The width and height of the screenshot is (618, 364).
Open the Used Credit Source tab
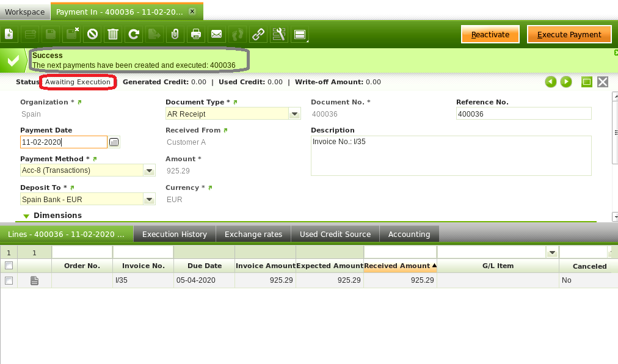(335, 235)
